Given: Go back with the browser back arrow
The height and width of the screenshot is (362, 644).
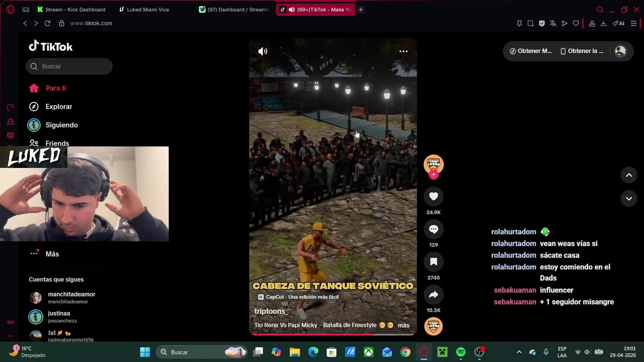Looking at the screenshot, I should [x=25, y=23].
